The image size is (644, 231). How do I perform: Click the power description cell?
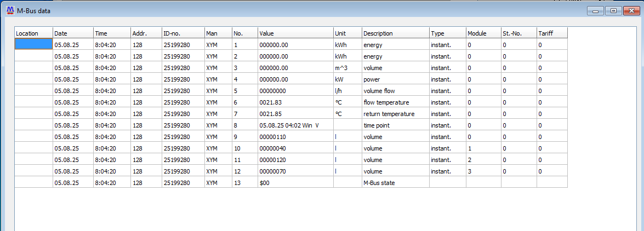coord(371,79)
